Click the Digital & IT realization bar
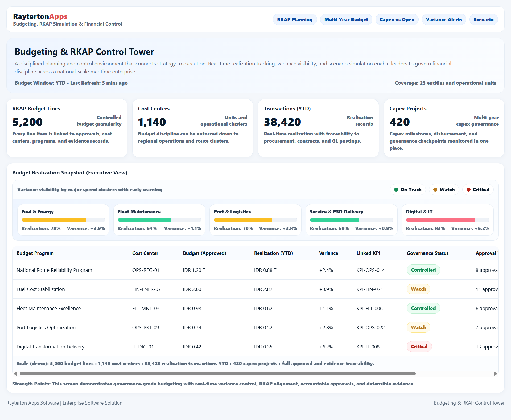This screenshot has height=420, width=511. point(447,220)
